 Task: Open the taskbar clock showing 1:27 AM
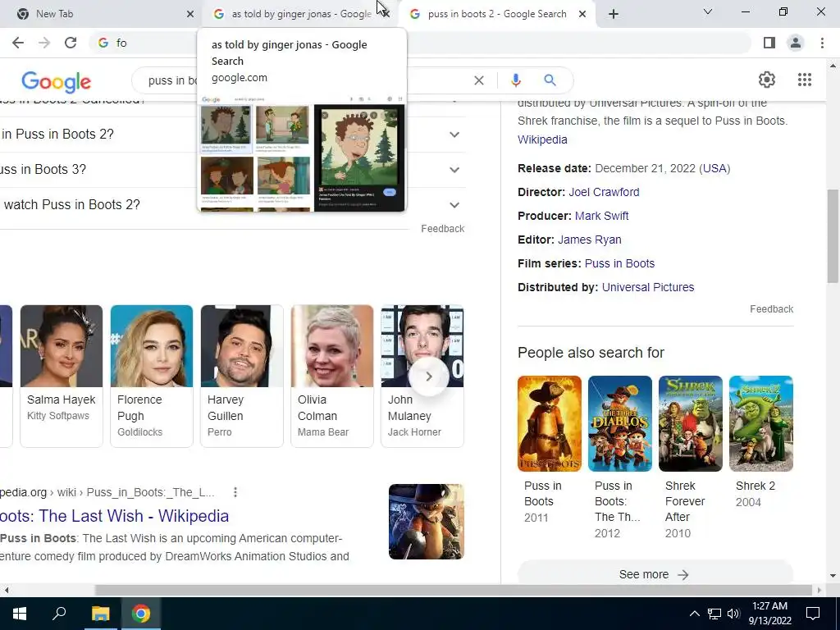[x=769, y=614]
